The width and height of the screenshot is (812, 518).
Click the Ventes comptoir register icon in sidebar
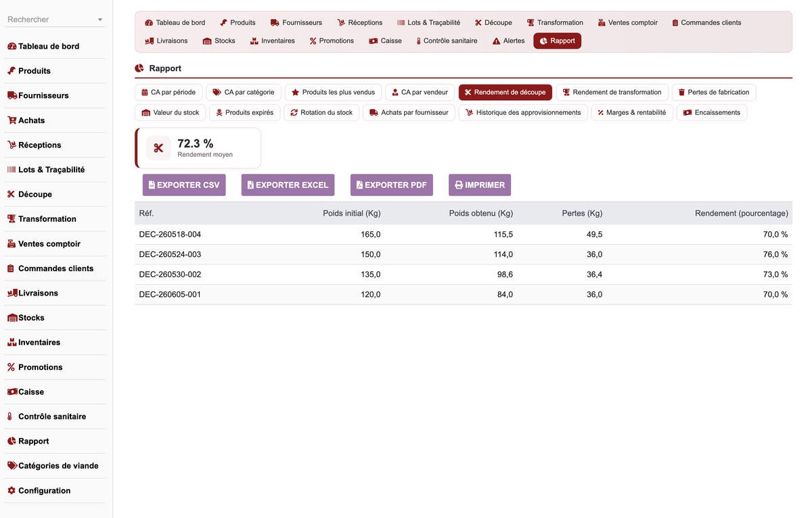(12, 244)
